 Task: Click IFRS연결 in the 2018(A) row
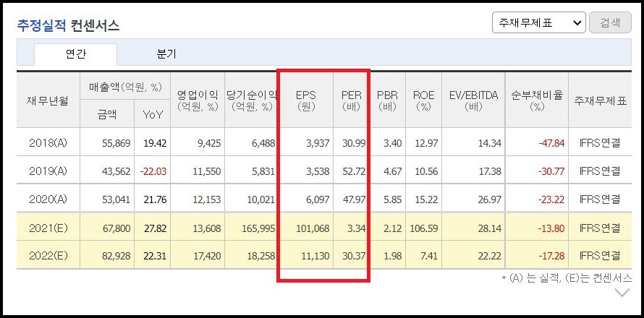pos(600,143)
